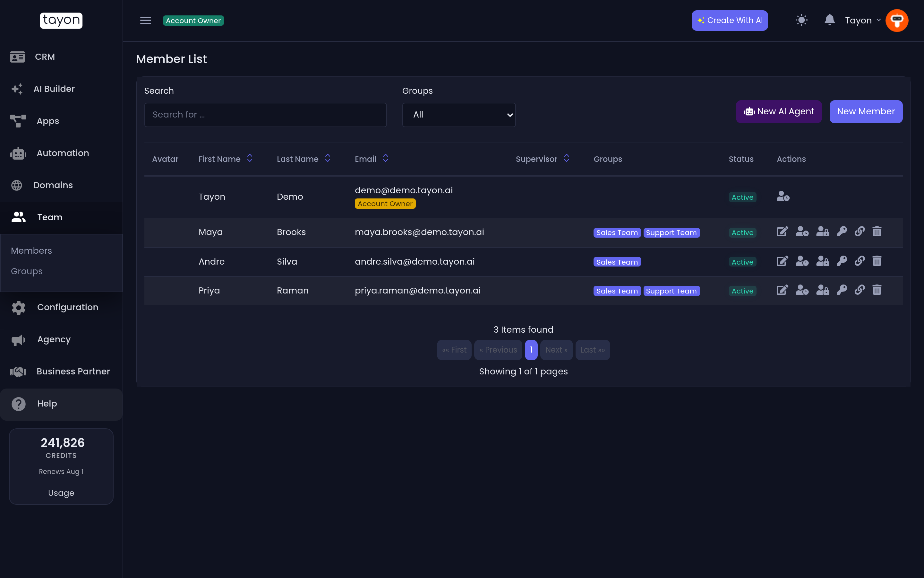Expand the Tayon account dropdown
The height and width of the screenshot is (578, 924).
(862, 20)
